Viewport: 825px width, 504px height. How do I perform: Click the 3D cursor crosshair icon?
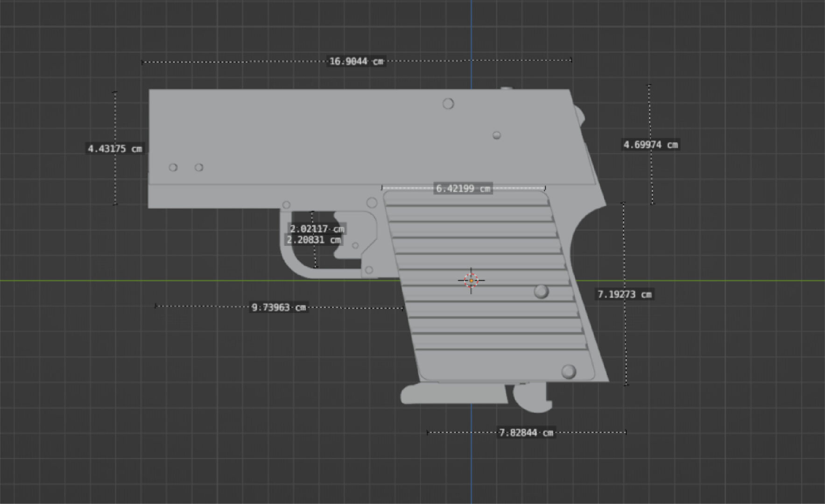(471, 280)
